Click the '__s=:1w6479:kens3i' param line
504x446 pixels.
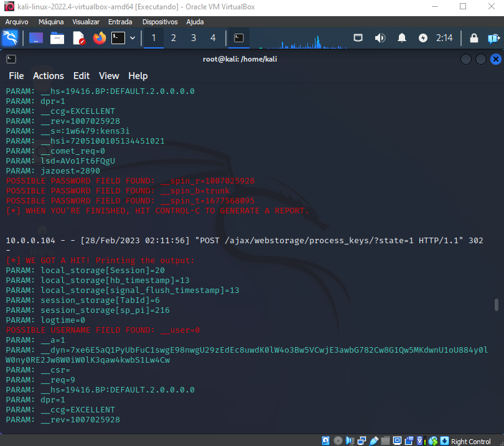pyautogui.click(x=68, y=131)
